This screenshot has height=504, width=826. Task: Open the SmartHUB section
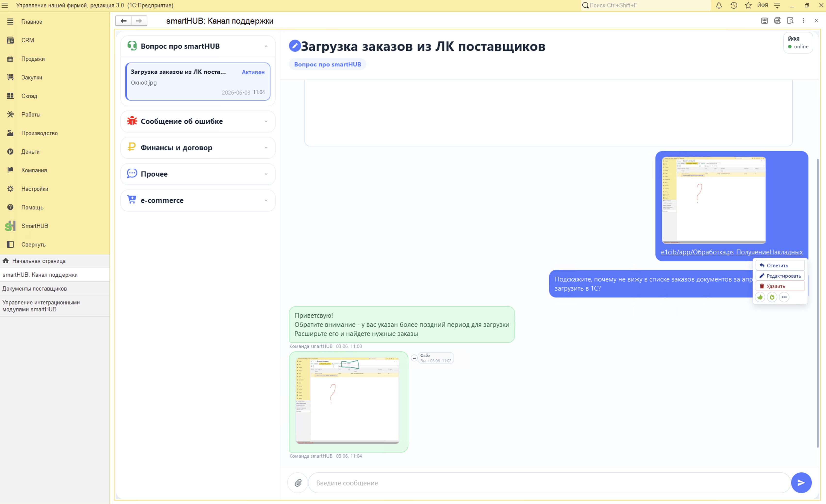pos(55,226)
